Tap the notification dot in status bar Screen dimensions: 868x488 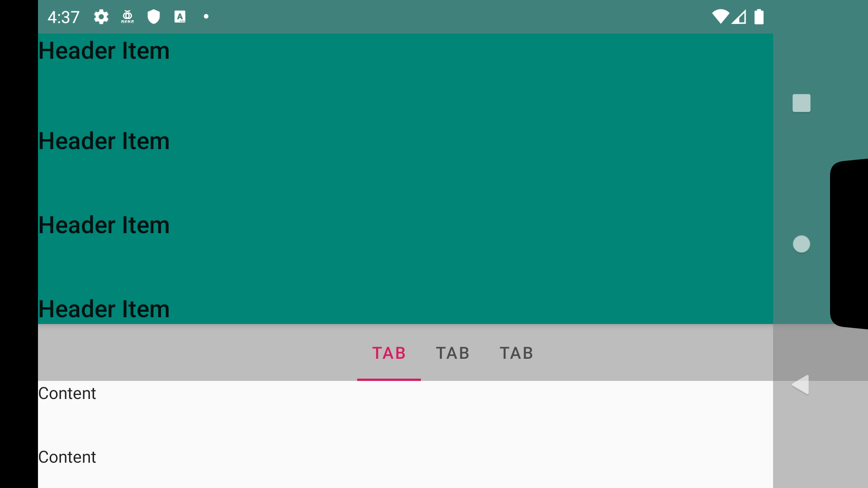coord(206,17)
